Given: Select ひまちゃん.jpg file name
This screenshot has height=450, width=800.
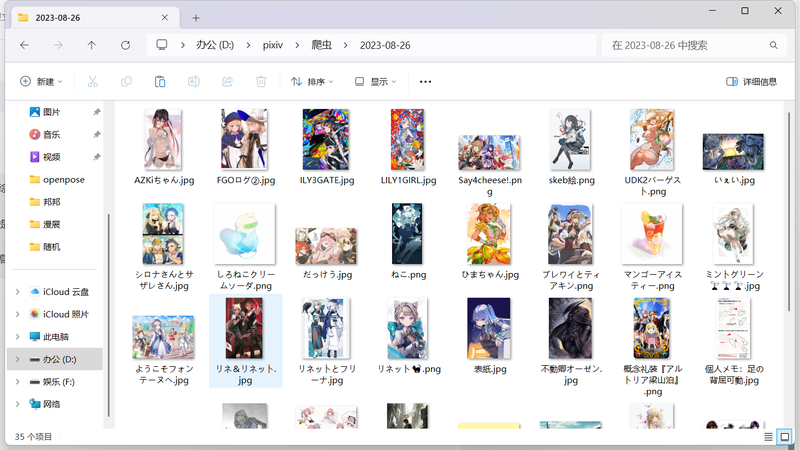Looking at the screenshot, I should coord(490,274).
